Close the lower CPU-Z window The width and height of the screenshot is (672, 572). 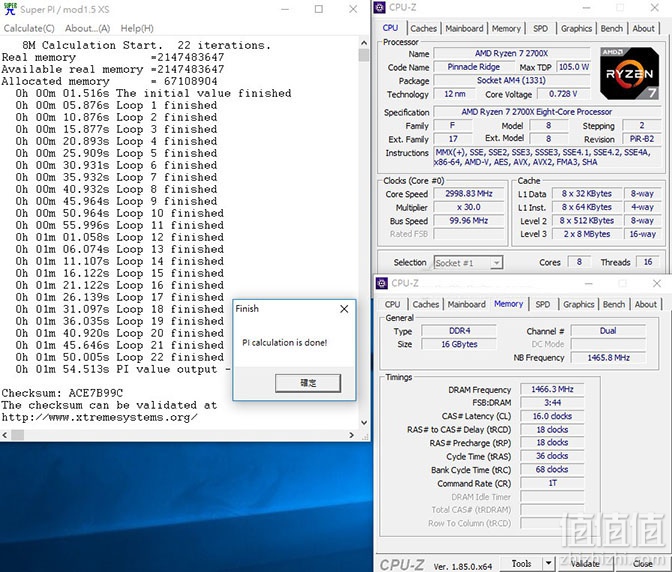pos(657,283)
